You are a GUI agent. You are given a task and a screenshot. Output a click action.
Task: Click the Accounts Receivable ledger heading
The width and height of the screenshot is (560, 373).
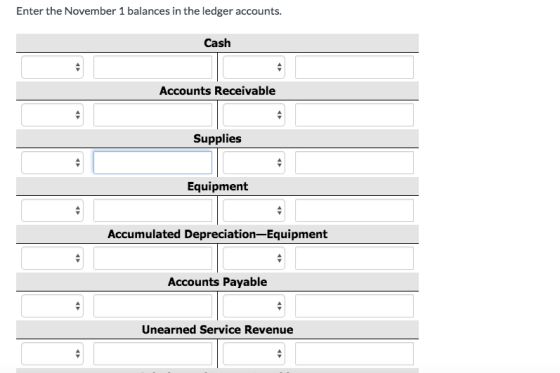(217, 91)
